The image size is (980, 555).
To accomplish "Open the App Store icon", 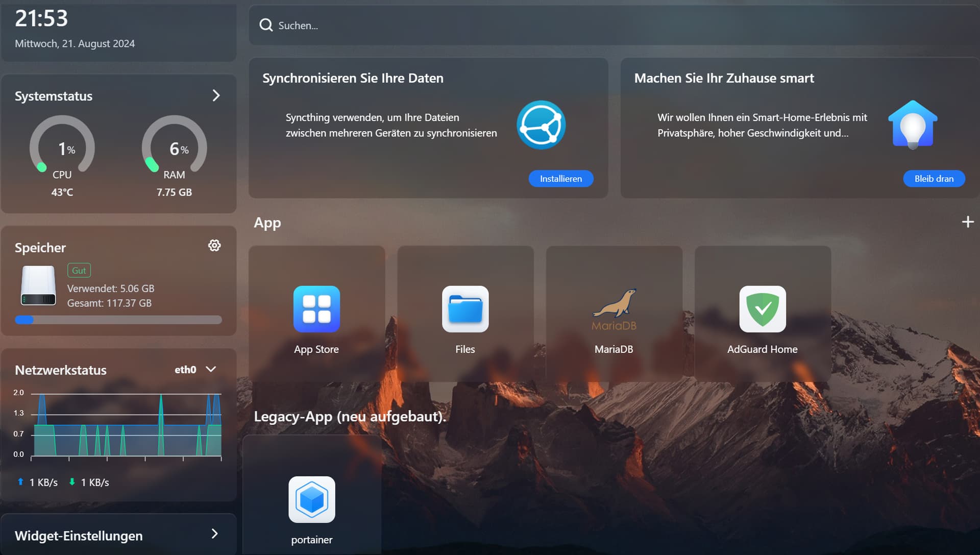I will 316,309.
